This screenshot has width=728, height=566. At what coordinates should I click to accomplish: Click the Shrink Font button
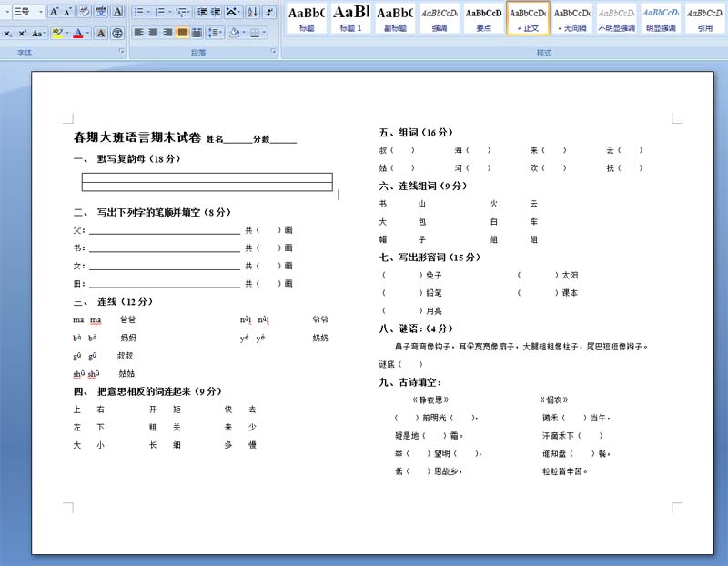[x=66, y=12]
